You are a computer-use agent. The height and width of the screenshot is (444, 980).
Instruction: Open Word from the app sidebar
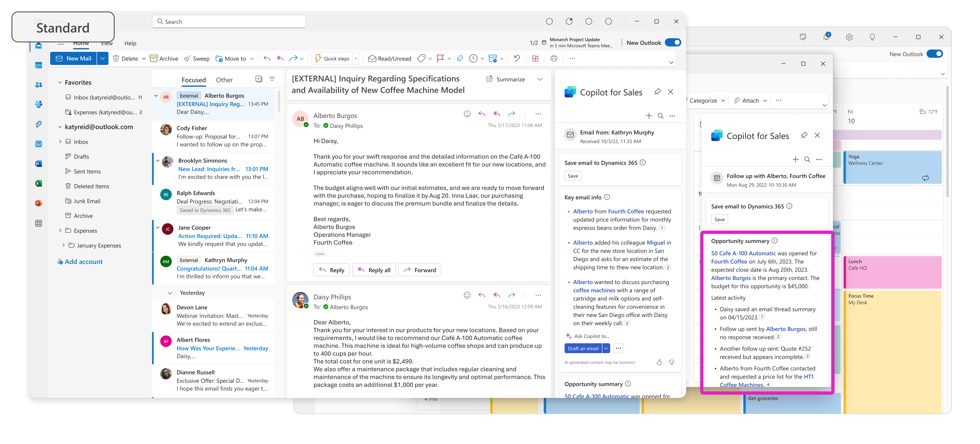pyautogui.click(x=38, y=163)
